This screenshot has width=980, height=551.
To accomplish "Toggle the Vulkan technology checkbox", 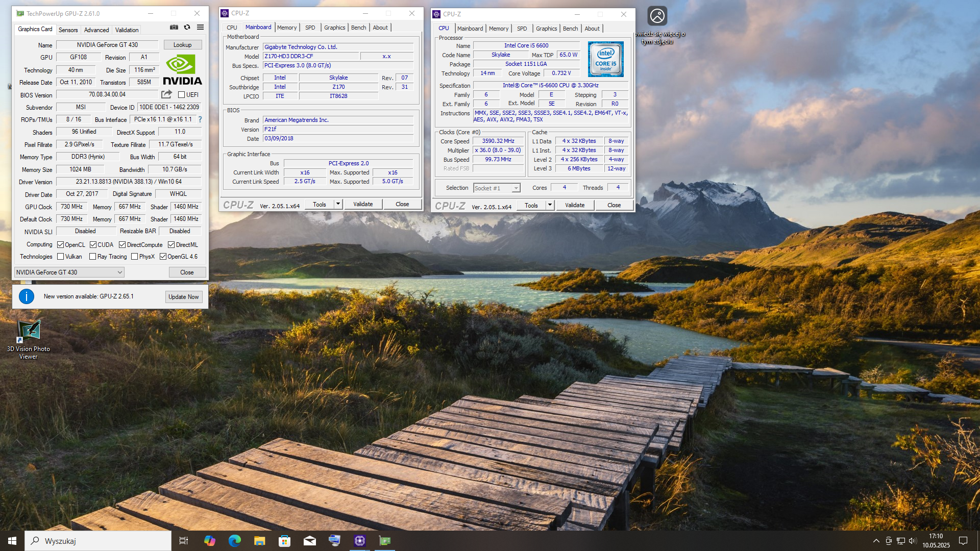I will click(61, 257).
